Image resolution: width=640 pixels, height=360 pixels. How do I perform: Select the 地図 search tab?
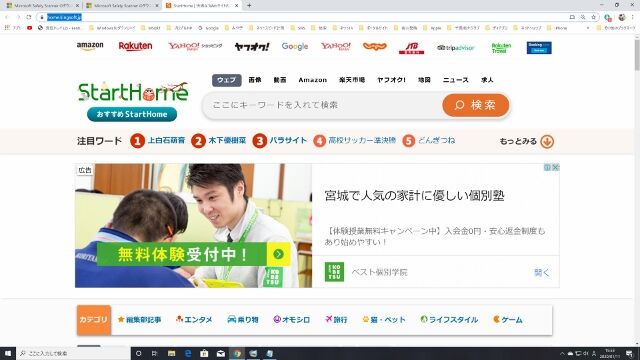(x=424, y=80)
